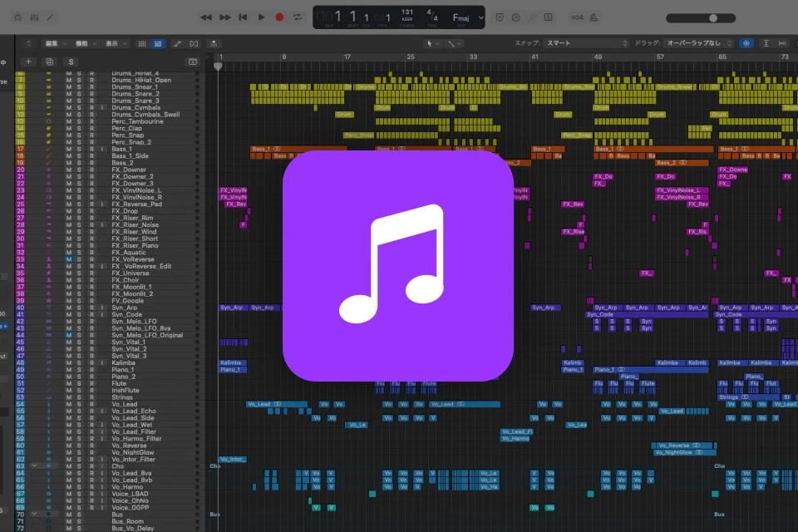
Task: Duplicate track using the copy-plus icon
Action: [x=49, y=62]
